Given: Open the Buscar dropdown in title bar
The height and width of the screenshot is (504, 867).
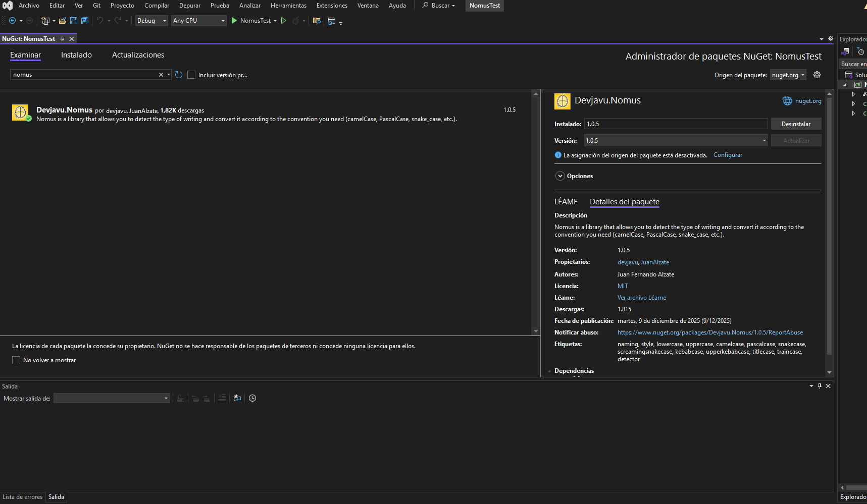Looking at the screenshot, I should coord(439,6).
